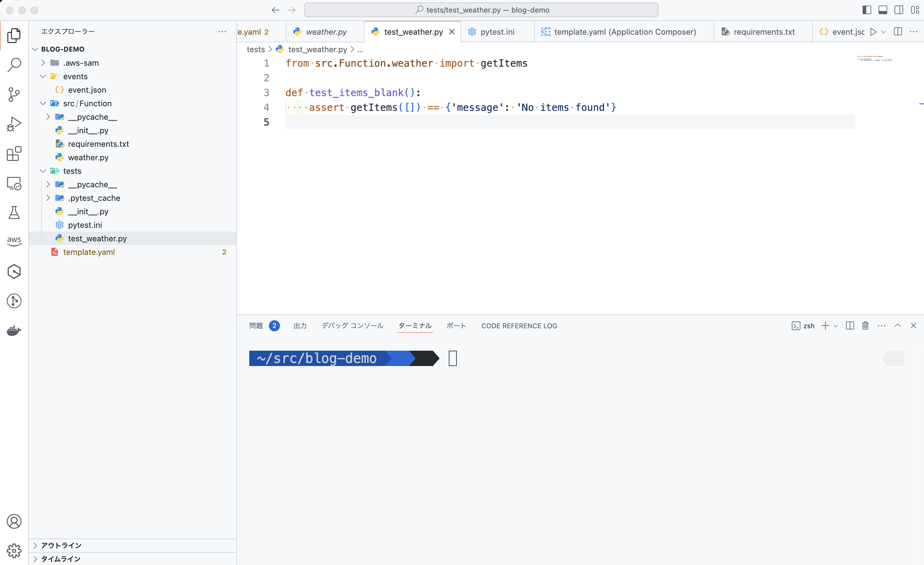Collapse the BLOG-DEMO root folder
This screenshot has width=924, height=565.
click(x=35, y=49)
